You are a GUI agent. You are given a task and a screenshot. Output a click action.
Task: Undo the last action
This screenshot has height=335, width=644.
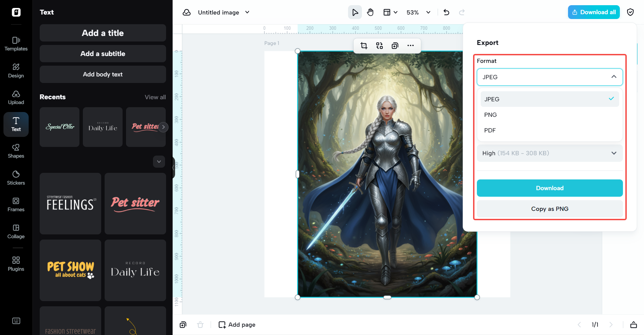click(x=446, y=12)
